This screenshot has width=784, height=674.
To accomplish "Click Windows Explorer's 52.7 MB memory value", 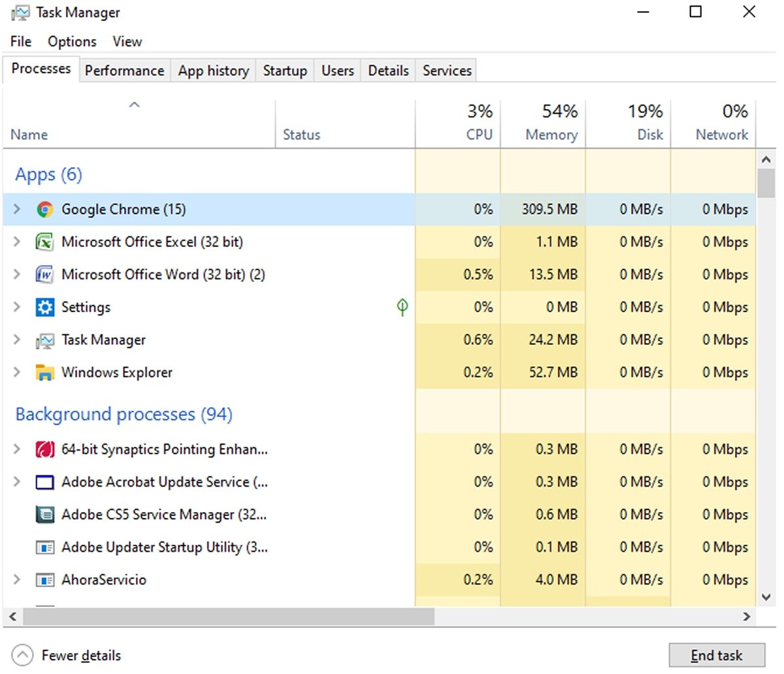I will 553,372.
